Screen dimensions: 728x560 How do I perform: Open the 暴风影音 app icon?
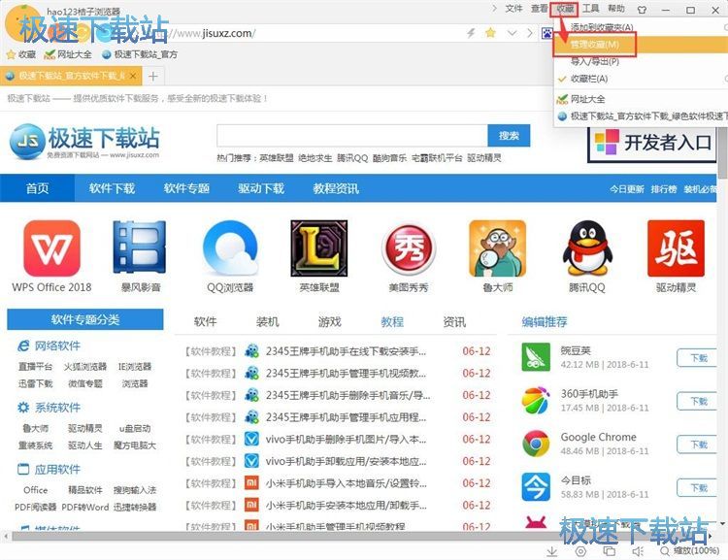coord(140,247)
